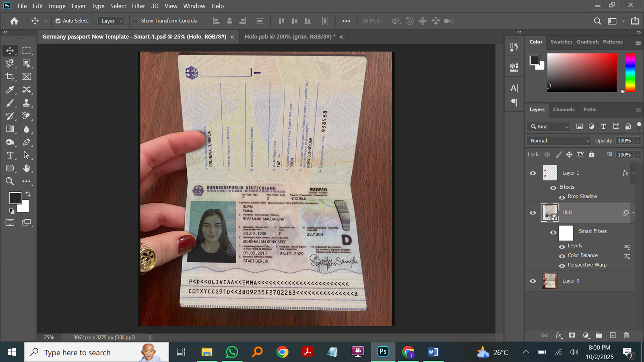644x362 pixels.
Task: Select the Zoom tool in toolbar
Action: pos(10,181)
